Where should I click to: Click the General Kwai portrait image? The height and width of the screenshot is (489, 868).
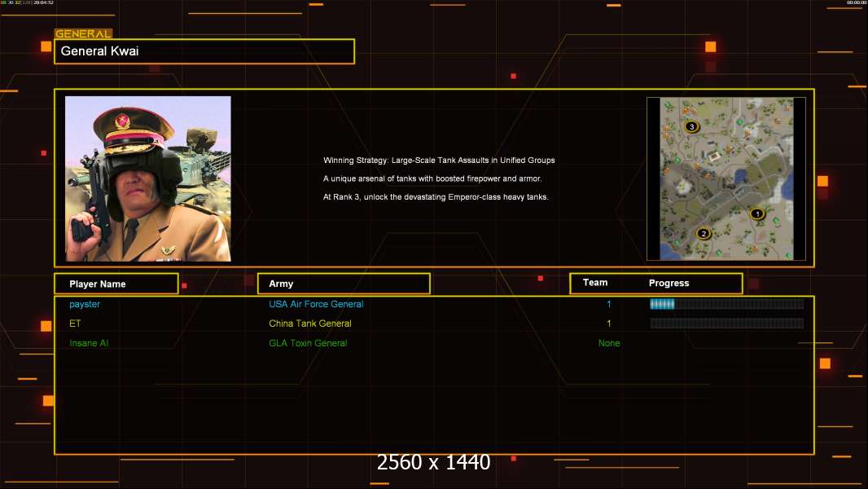[x=148, y=178]
